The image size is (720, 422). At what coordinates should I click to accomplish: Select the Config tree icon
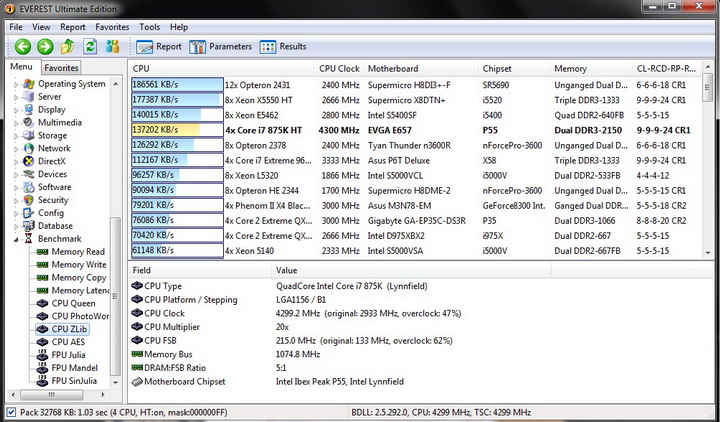[28, 213]
